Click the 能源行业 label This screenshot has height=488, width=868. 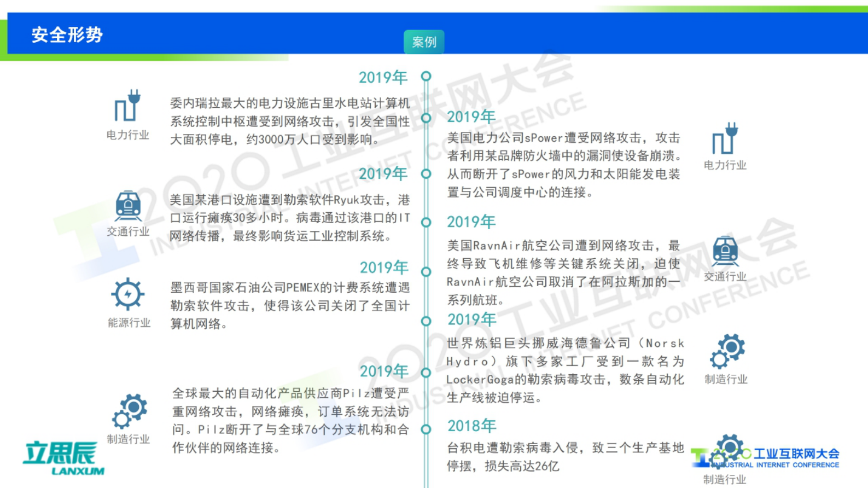point(129,323)
